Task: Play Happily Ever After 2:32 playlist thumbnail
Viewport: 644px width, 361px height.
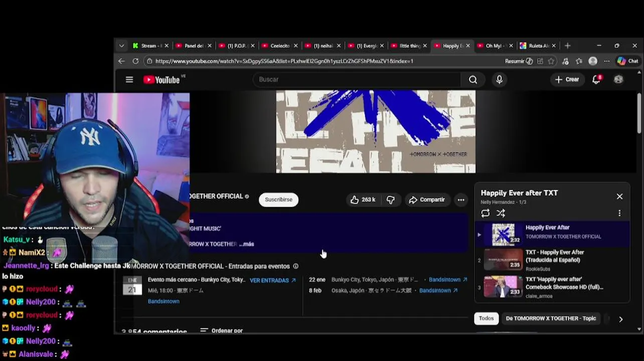Action: coord(503,234)
